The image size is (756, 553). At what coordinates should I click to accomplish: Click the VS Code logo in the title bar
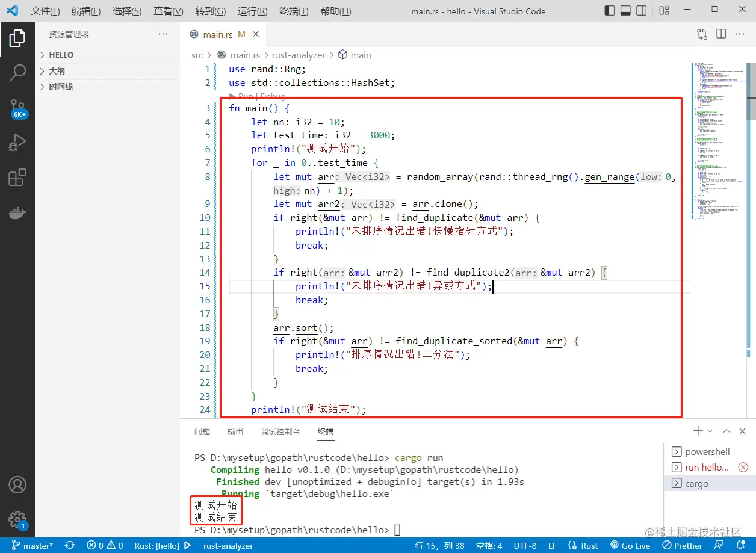(x=12, y=11)
